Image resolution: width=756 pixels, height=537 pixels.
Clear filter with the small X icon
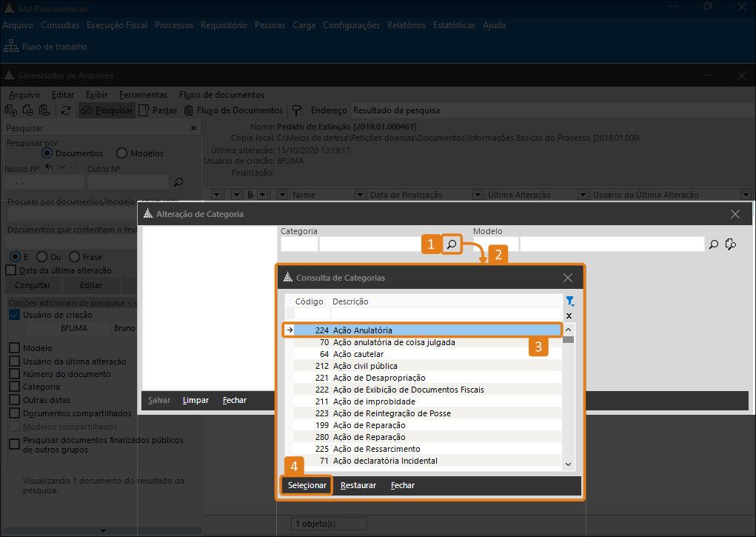pyautogui.click(x=569, y=316)
